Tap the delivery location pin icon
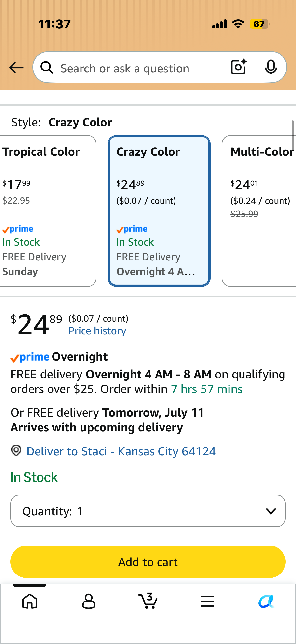This screenshot has height=644, width=296. click(16, 450)
